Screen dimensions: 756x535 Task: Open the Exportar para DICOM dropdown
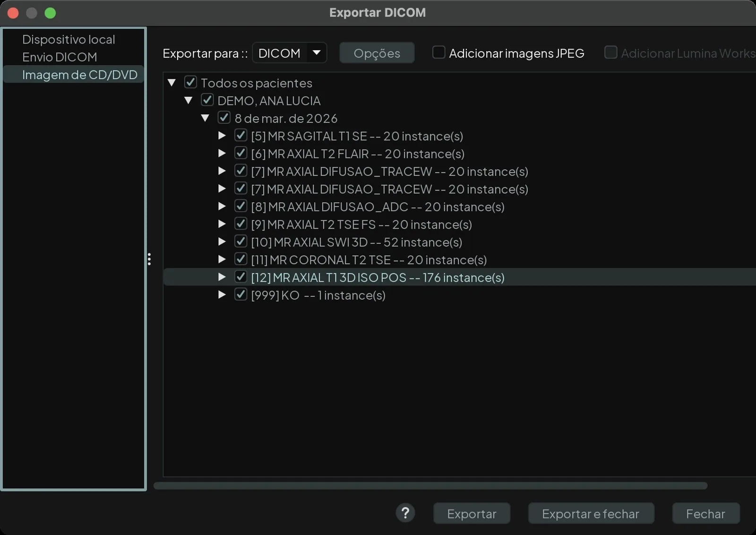tap(289, 52)
